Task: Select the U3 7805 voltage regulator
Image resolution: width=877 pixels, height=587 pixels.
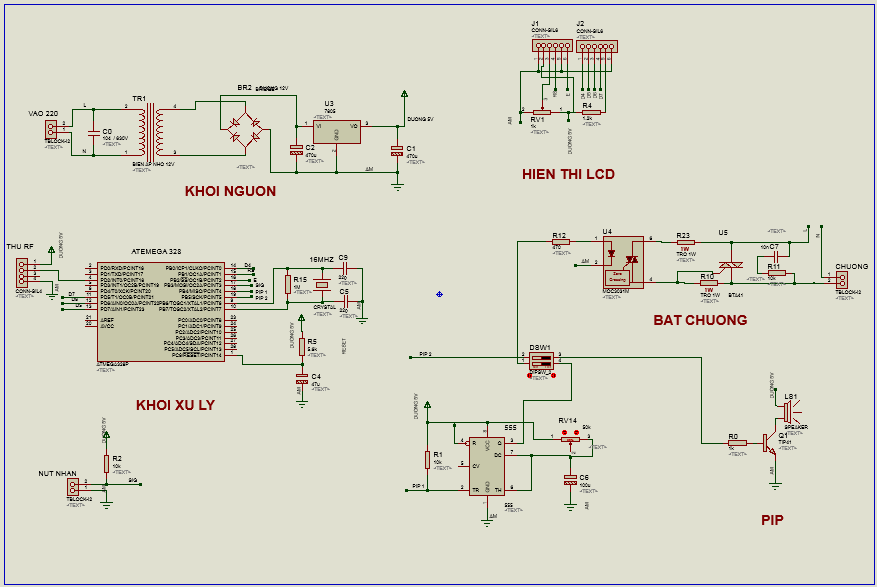Action: pos(335,130)
